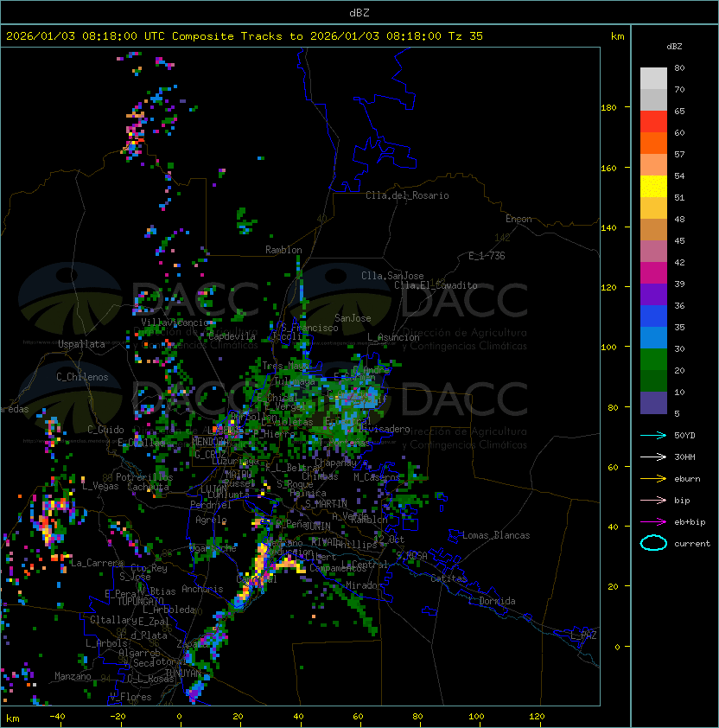The height and width of the screenshot is (728, 719).
Task: Click the '65' dBZ scale label
Action: (x=679, y=111)
